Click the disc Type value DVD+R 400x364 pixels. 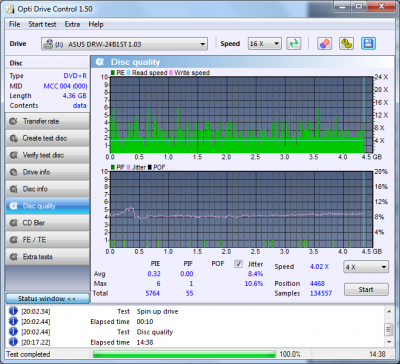point(75,76)
